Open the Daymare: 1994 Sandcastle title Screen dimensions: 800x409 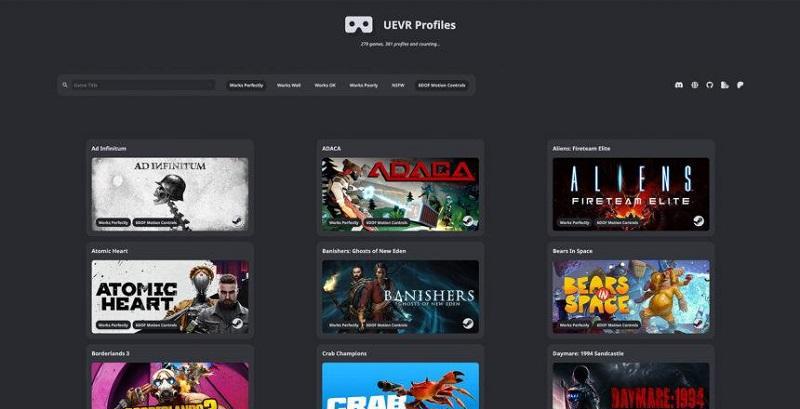coord(588,353)
